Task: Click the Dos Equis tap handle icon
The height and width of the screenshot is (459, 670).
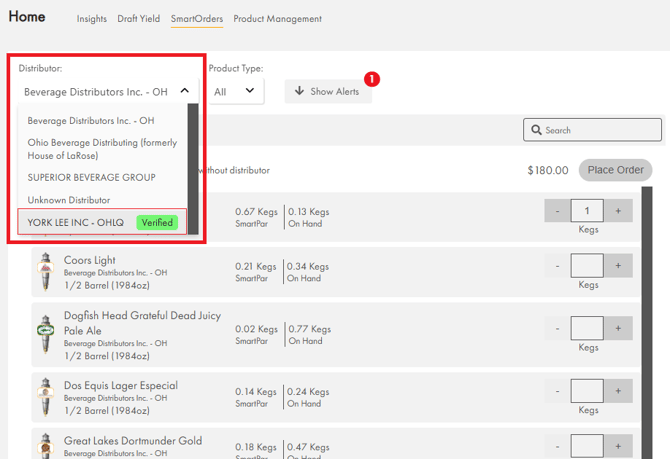Action: 45,397
